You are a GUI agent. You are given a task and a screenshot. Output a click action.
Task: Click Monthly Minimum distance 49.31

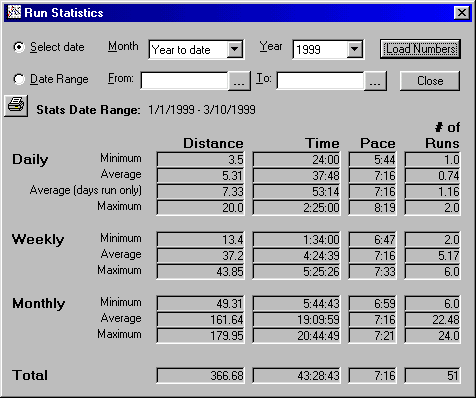point(200,303)
